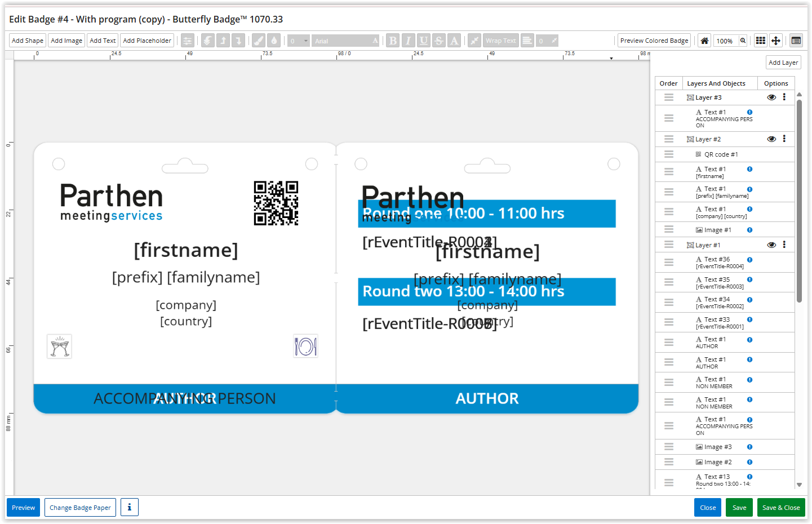This screenshot has width=812, height=524.
Task: Toggle visibility of Layer #2
Action: pyautogui.click(x=771, y=139)
